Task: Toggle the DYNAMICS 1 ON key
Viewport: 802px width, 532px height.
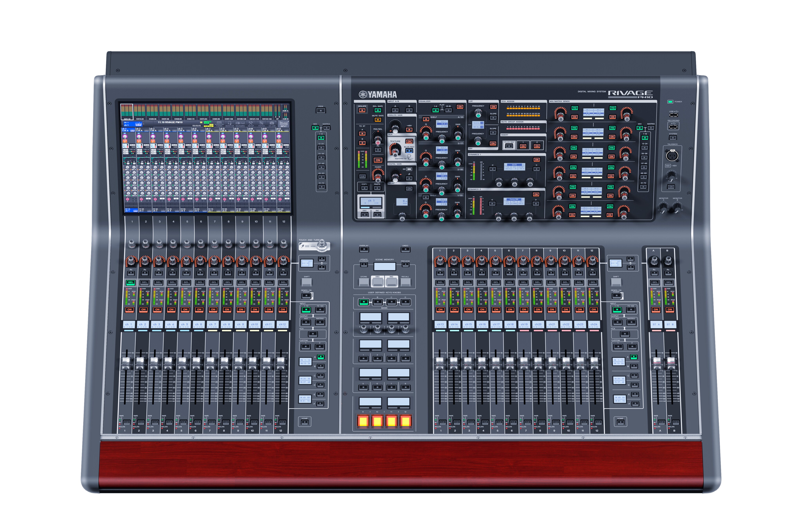Action: (537, 160)
